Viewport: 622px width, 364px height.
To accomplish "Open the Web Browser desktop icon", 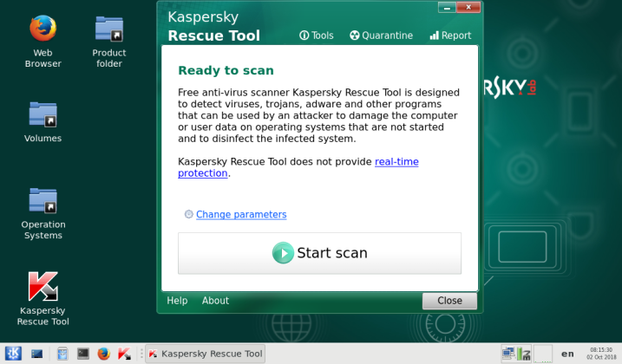I will click(43, 42).
